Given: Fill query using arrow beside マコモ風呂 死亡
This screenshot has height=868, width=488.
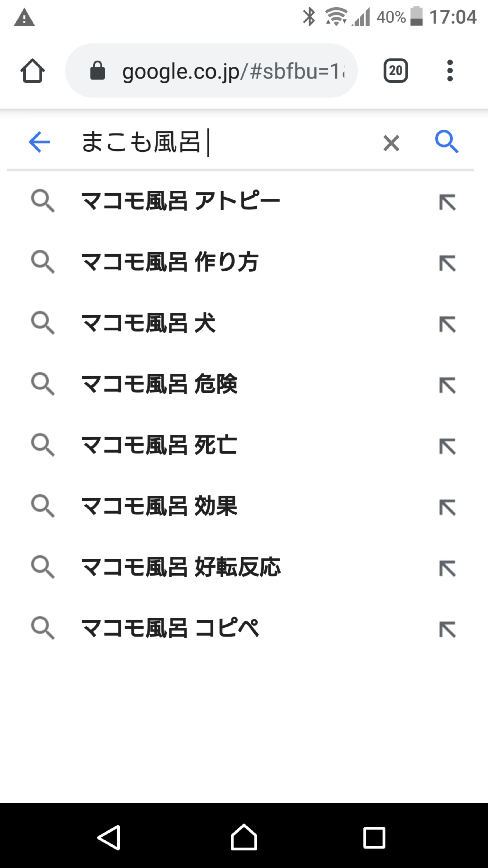Looking at the screenshot, I should (447, 446).
